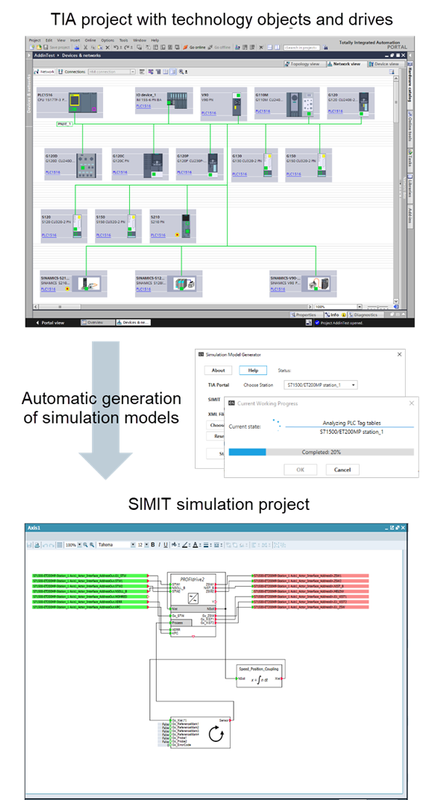Open the Online tools side tab

(x=410, y=128)
